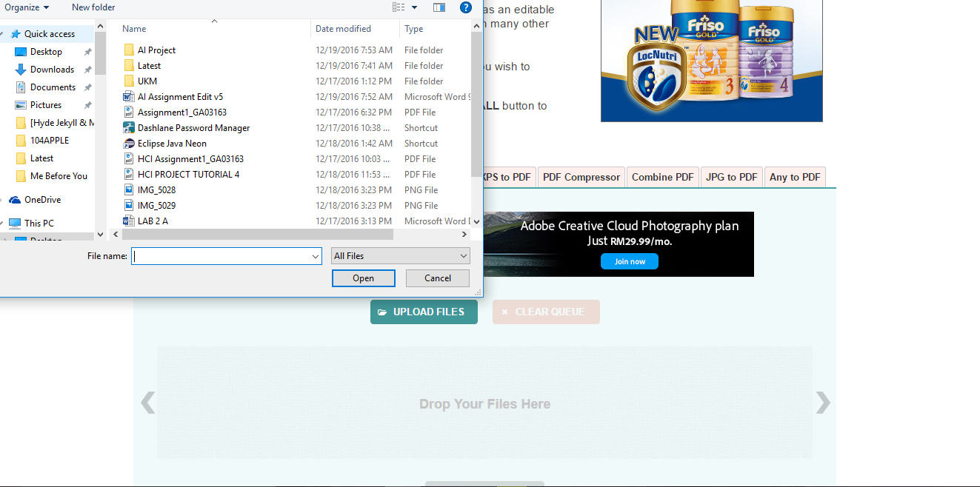Open Me Before You folder
980x487 pixels.
[59, 176]
